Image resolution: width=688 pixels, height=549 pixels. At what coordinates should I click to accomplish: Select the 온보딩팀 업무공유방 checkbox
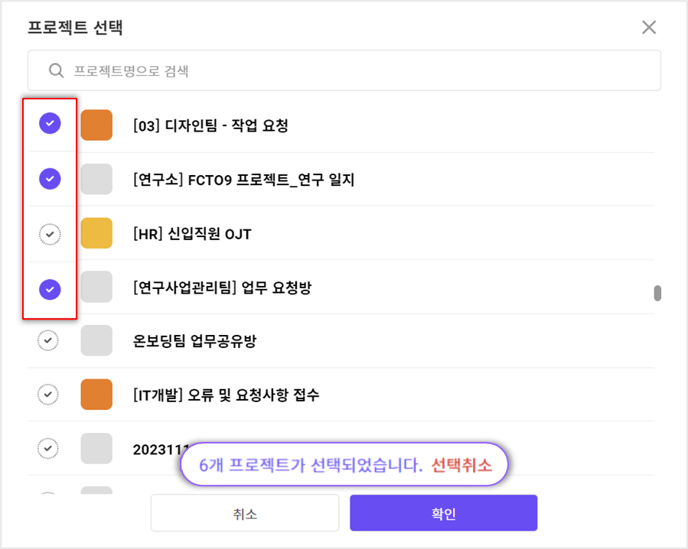point(48,341)
